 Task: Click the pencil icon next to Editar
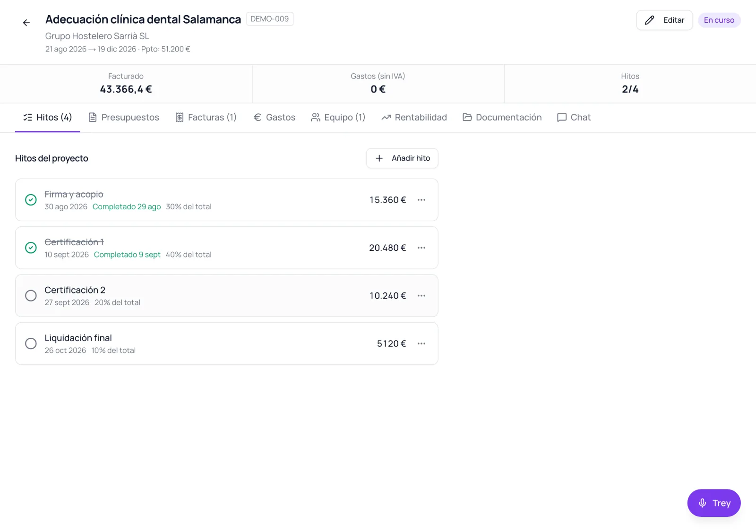(x=650, y=20)
